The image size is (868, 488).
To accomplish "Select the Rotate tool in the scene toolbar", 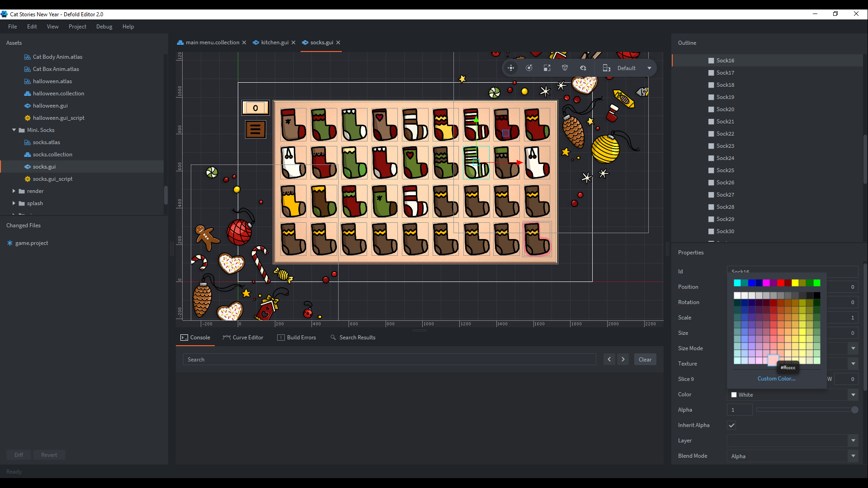I will tap(529, 68).
